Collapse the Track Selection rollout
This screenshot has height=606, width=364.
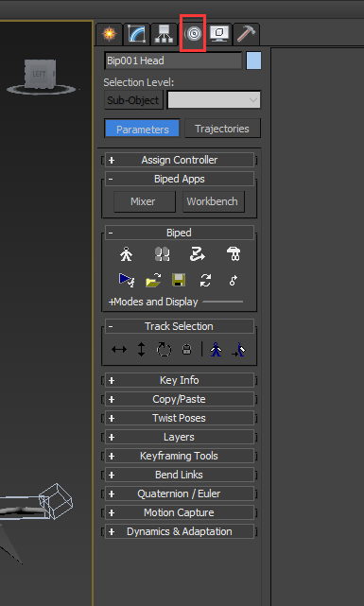180,326
